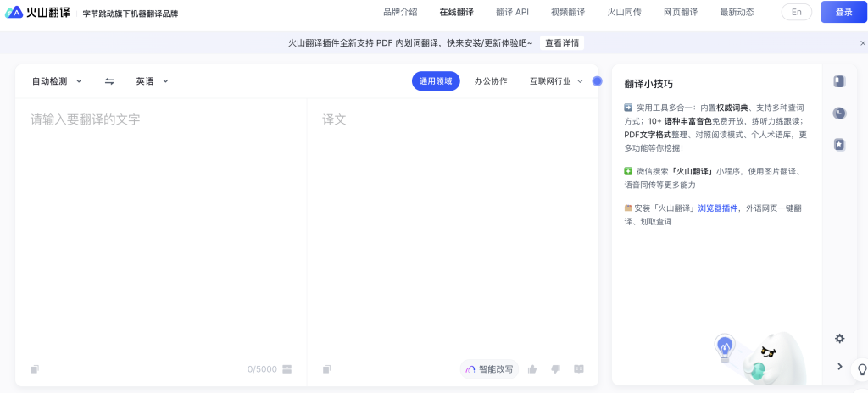Click the blue dot next to 互联网行业

(x=597, y=81)
